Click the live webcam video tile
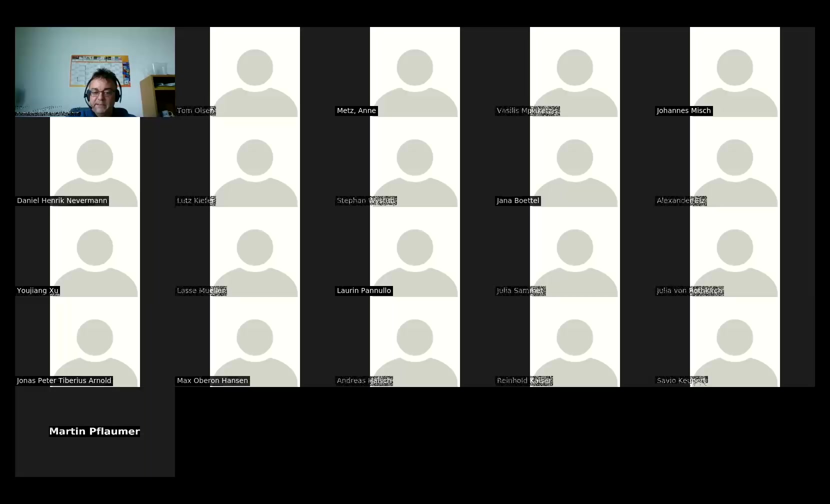This screenshot has width=830, height=504. pos(95,72)
